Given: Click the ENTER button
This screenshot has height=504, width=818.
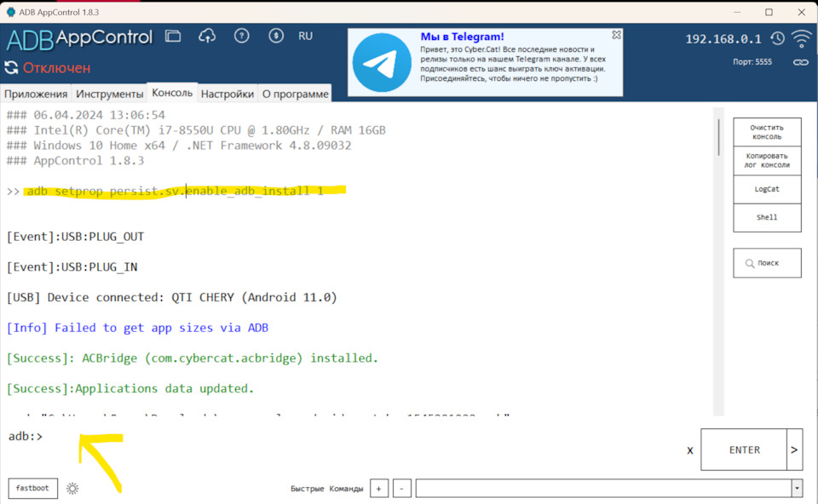Looking at the screenshot, I should point(744,450).
